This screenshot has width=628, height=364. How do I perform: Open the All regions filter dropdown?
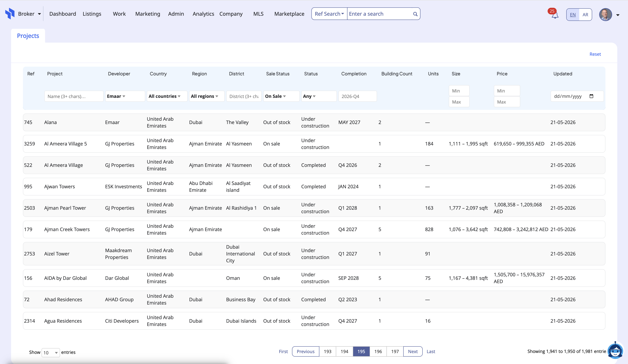click(207, 96)
